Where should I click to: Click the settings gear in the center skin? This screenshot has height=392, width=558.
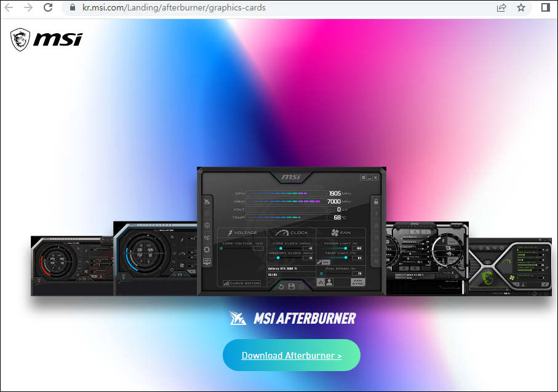point(207,250)
